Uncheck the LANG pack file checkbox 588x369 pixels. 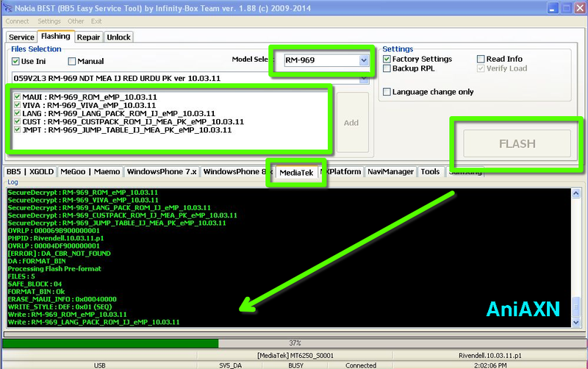[17, 113]
